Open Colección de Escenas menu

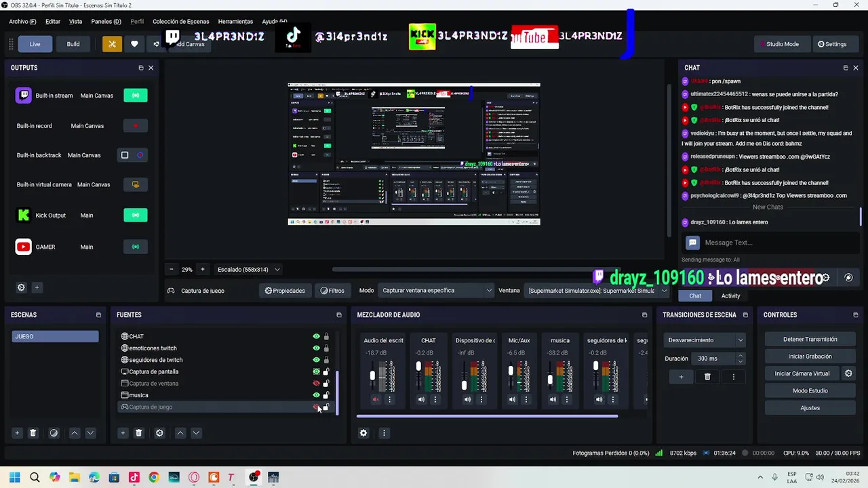[x=180, y=22]
